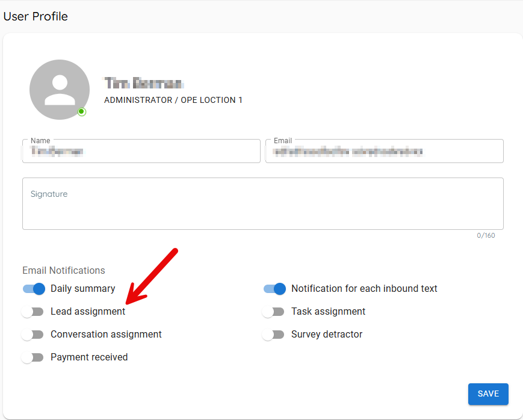Enable the Payment received toggle
The height and width of the screenshot is (420, 523).
coord(32,357)
